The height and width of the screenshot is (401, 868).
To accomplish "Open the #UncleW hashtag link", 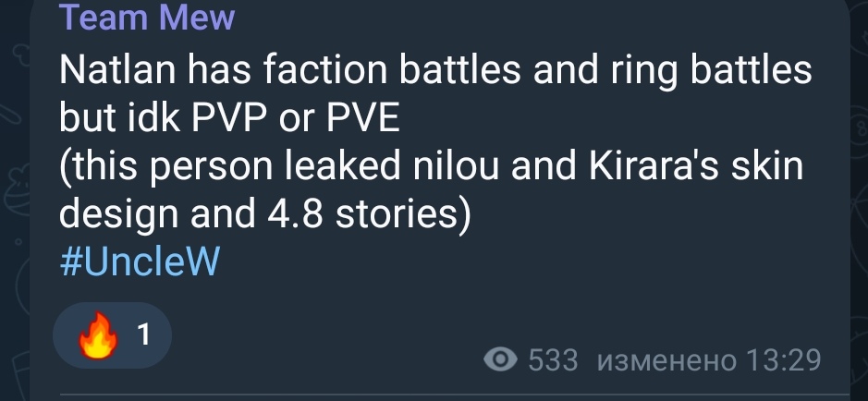I will (x=139, y=263).
